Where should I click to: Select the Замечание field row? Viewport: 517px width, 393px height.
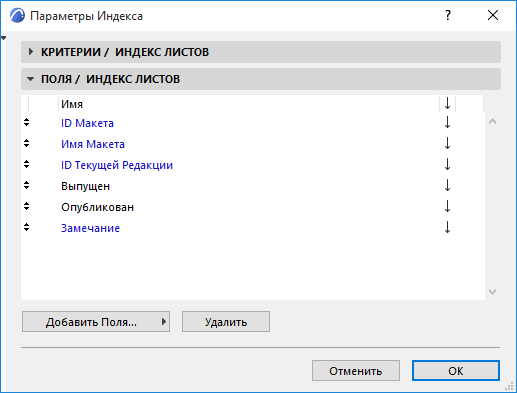252,228
